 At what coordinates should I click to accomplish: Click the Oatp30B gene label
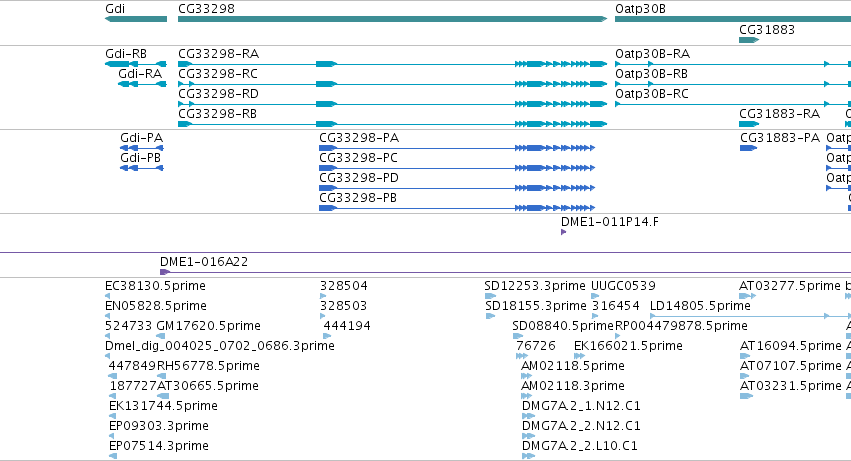(640, 9)
